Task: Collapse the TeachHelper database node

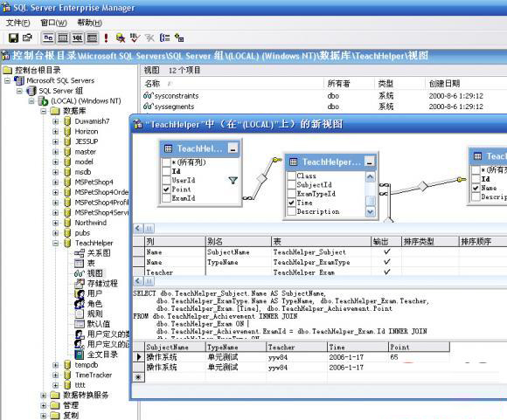Action: 56,244
